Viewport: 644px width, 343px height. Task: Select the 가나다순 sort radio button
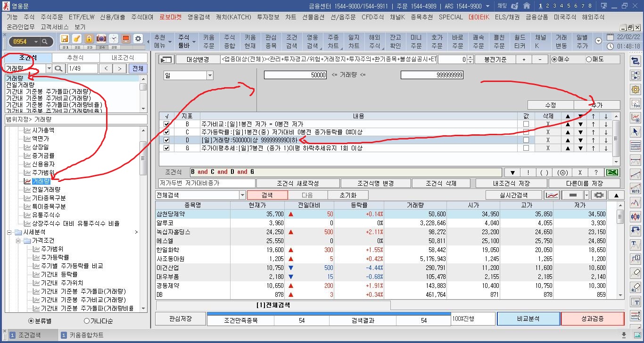click(x=86, y=321)
